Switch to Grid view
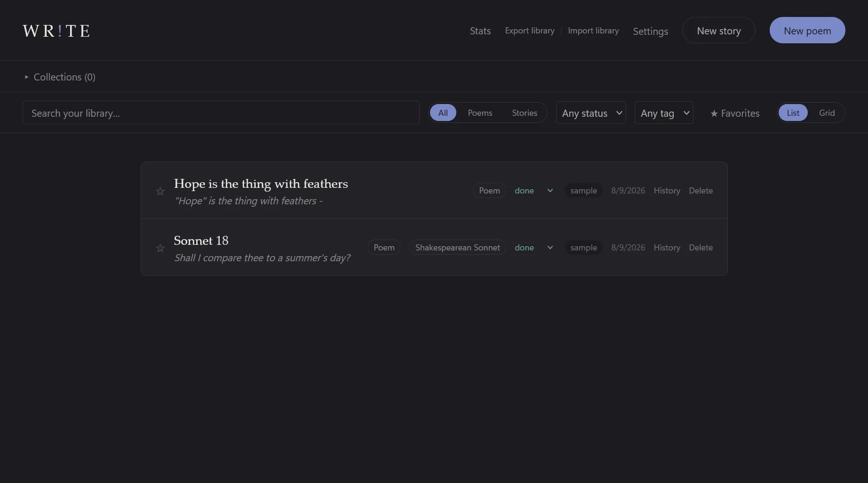 tap(827, 113)
